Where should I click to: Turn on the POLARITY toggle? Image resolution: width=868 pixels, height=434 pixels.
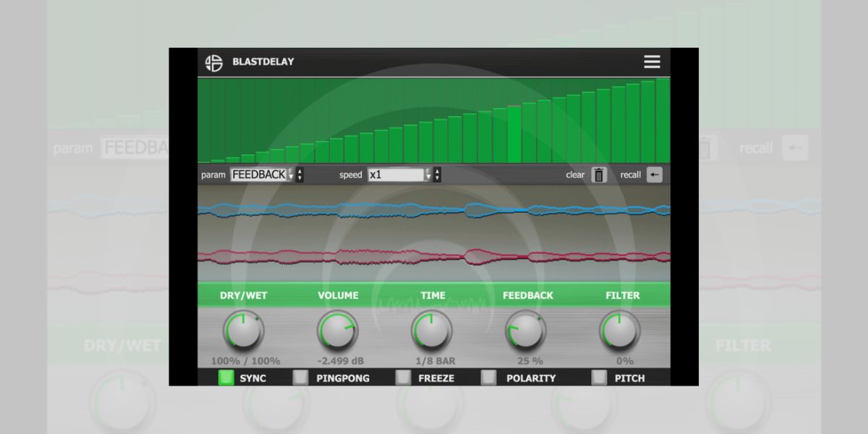tap(489, 378)
